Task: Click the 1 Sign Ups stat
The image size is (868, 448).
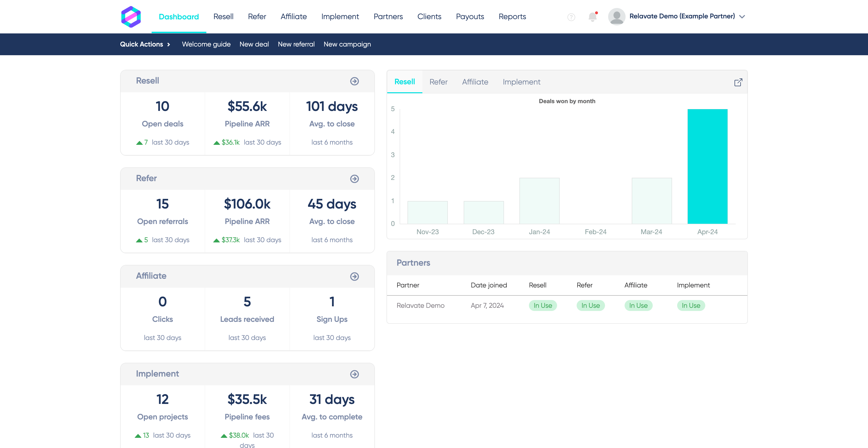Action: click(x=332, y=310)
